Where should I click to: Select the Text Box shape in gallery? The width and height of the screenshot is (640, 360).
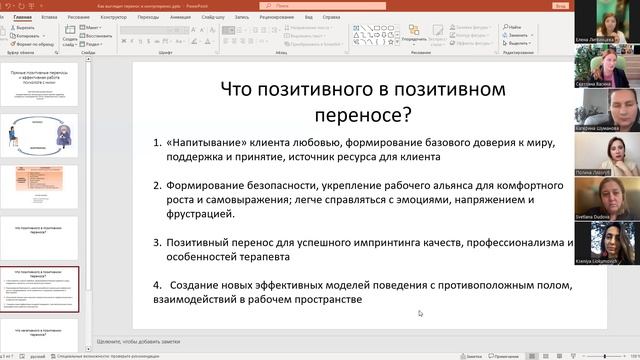[356, 28]
